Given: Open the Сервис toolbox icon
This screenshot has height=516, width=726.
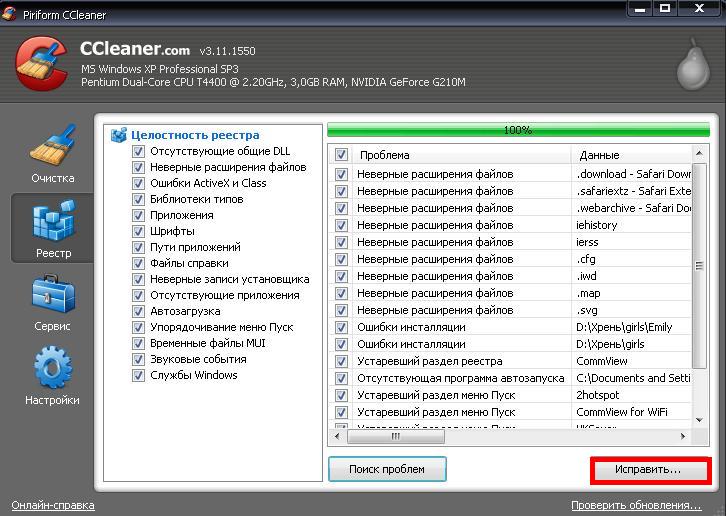Looking at the screenshot, I should [x=52, y=296].
